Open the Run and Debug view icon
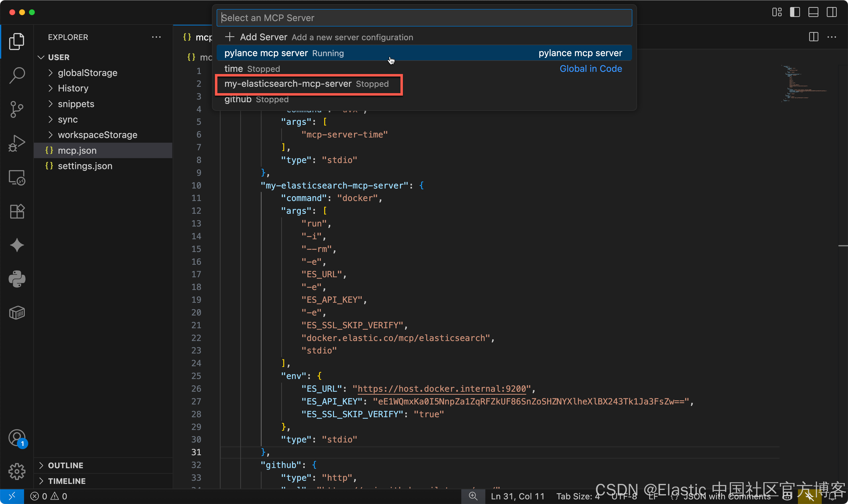848x504 pixels. click(17, 143)
